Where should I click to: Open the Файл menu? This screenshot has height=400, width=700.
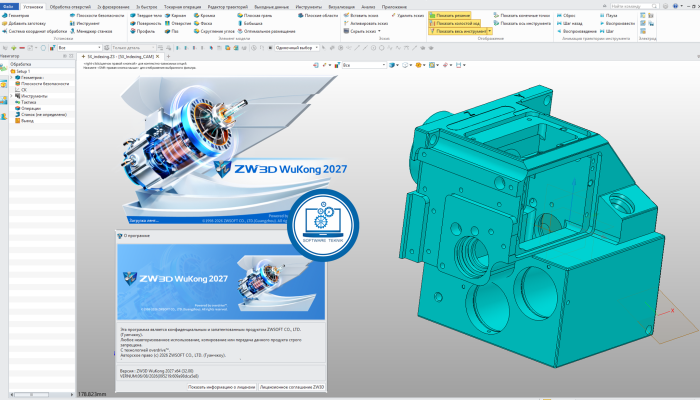pos(9,7)
